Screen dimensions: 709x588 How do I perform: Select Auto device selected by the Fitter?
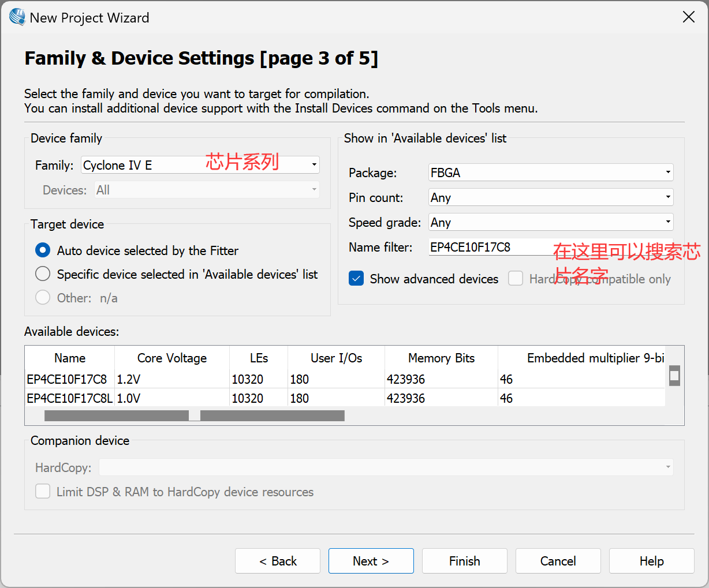point(43,250)
